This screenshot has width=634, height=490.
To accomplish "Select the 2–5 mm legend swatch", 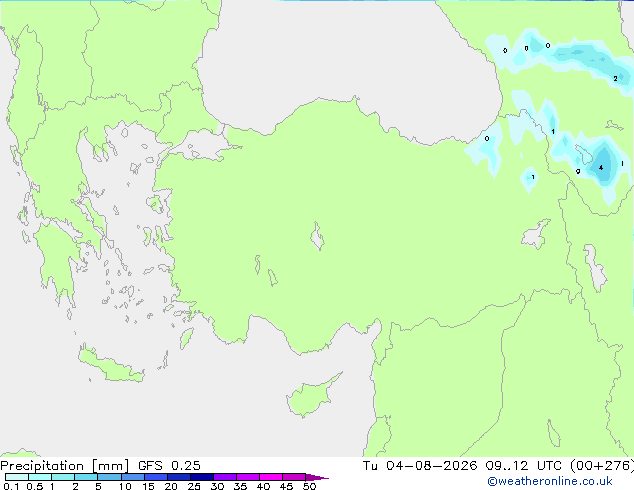I will tap(86, 477).
